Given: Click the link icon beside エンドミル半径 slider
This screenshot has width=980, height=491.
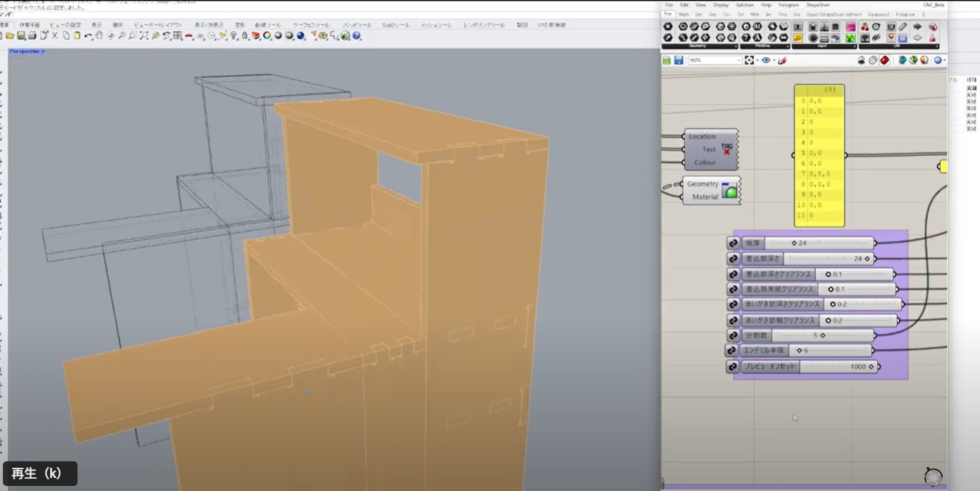Looking at the screenshot, I should pos(733,350).
